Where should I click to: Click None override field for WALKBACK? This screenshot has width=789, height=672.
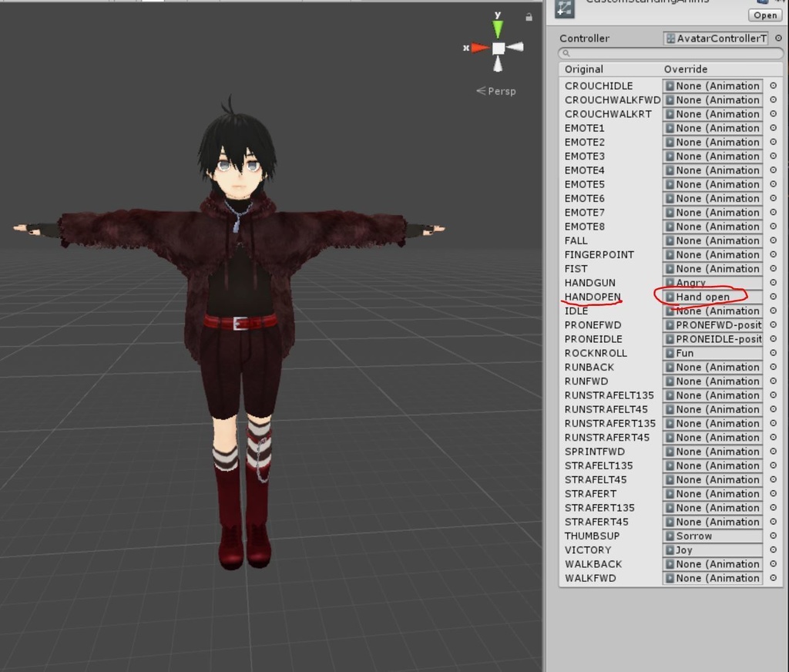pyautogui.click(x=713, y=564)
